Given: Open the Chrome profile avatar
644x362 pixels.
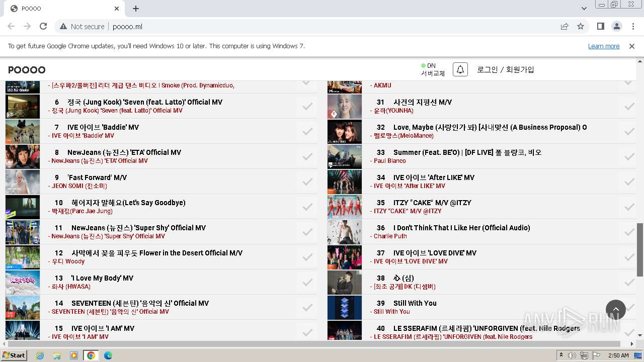Looking at the screenshot, I should coord(616,26).
